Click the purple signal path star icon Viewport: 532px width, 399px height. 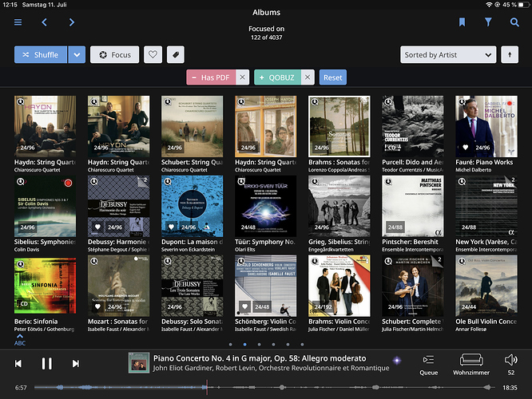[x=397, y=361]
